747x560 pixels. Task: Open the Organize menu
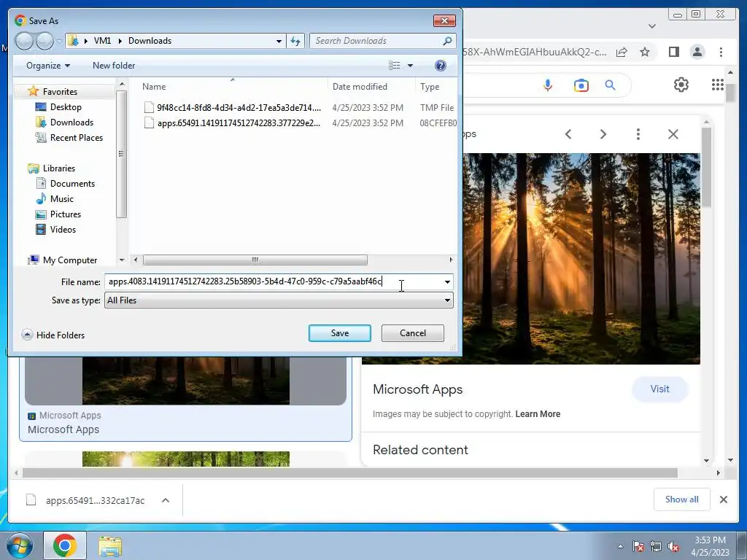48,66
